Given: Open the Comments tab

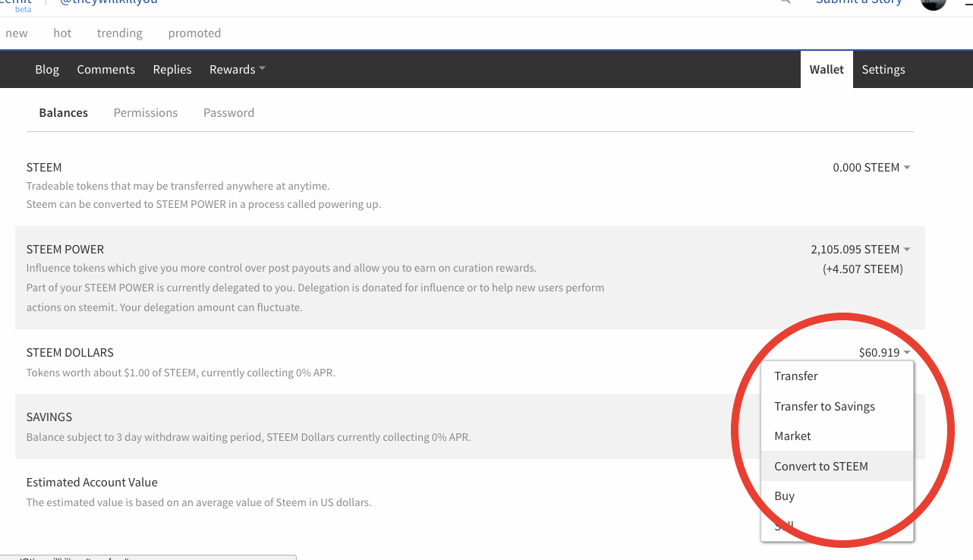Looking at the screenshot, I should (x=105, y=69).
